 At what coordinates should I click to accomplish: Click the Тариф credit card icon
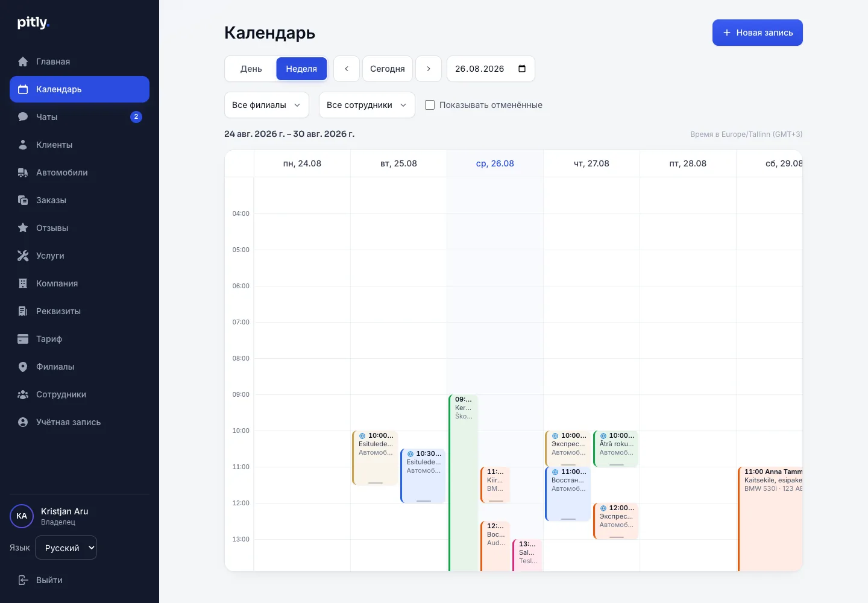23,339
